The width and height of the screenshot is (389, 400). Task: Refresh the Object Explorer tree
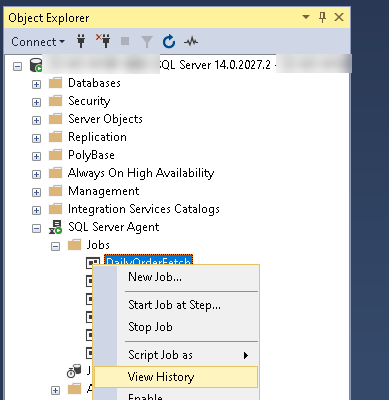(169, 42)
